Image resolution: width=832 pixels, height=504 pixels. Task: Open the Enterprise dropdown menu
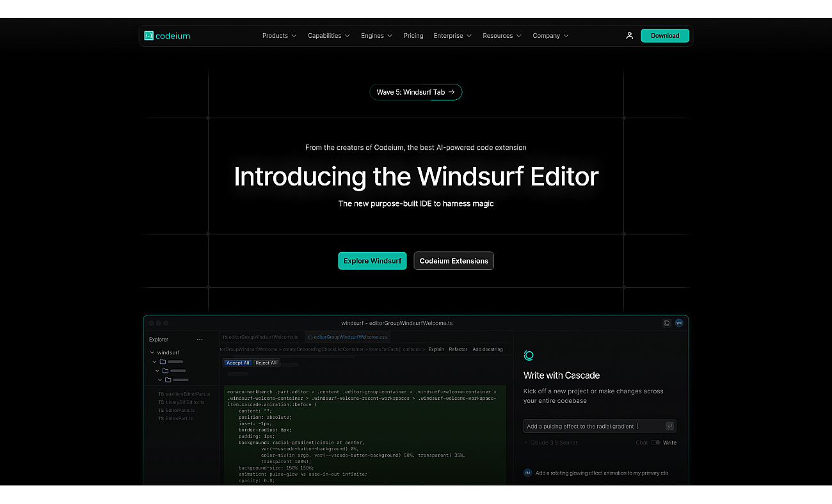[x=452, y=36]
